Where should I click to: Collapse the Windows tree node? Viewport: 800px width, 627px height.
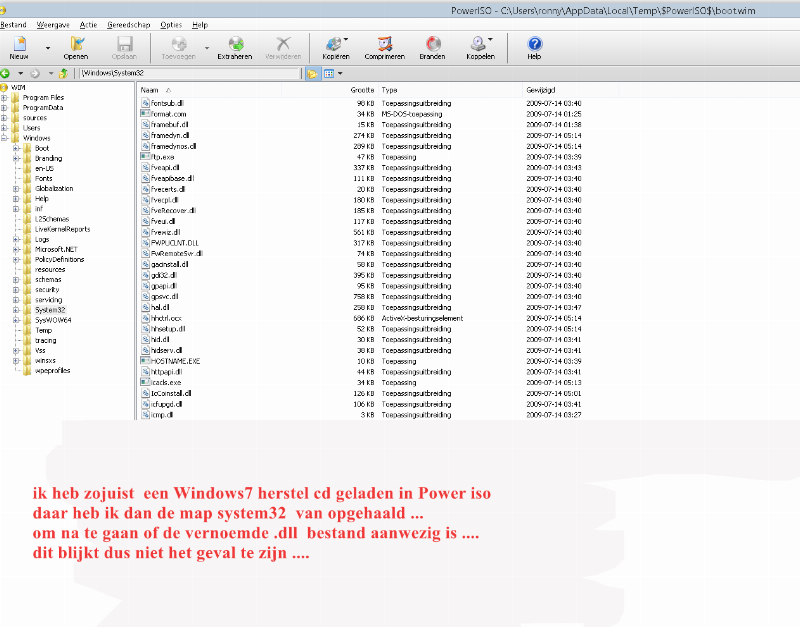[x=4, y=138]
